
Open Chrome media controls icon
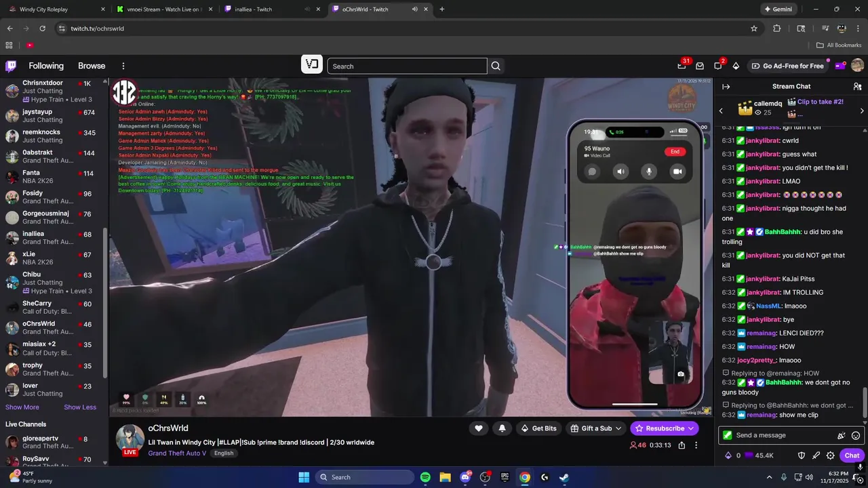pyautogui.click(x=825, y=28)
